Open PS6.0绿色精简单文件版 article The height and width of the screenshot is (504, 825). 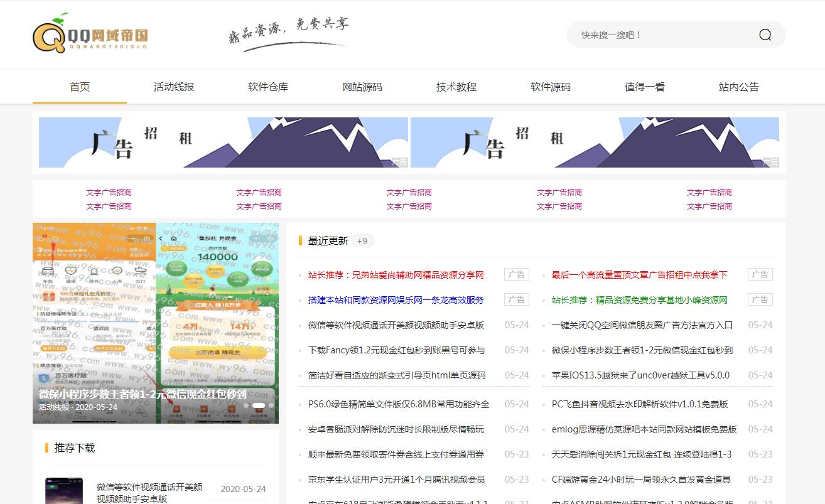399,404
